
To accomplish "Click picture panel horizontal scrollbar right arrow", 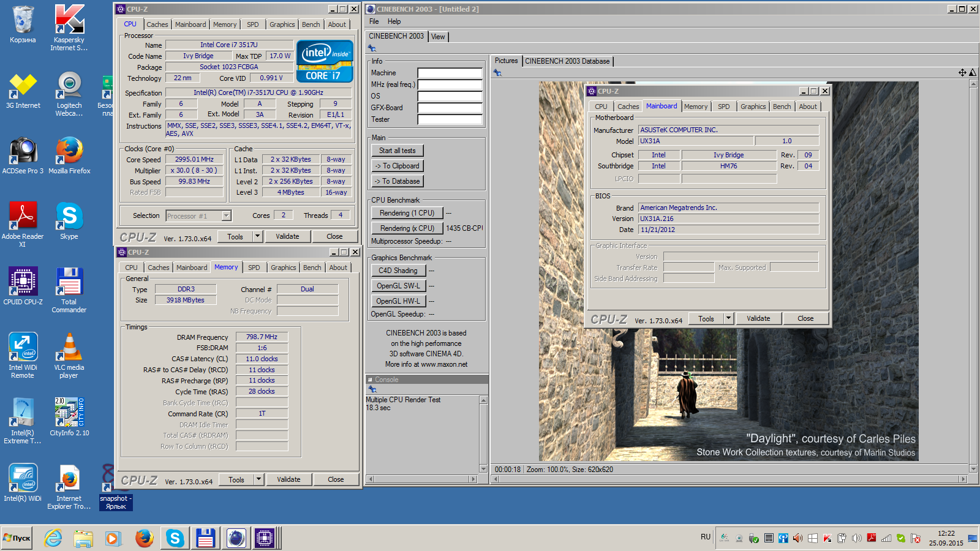I will [x=963, y=479].
